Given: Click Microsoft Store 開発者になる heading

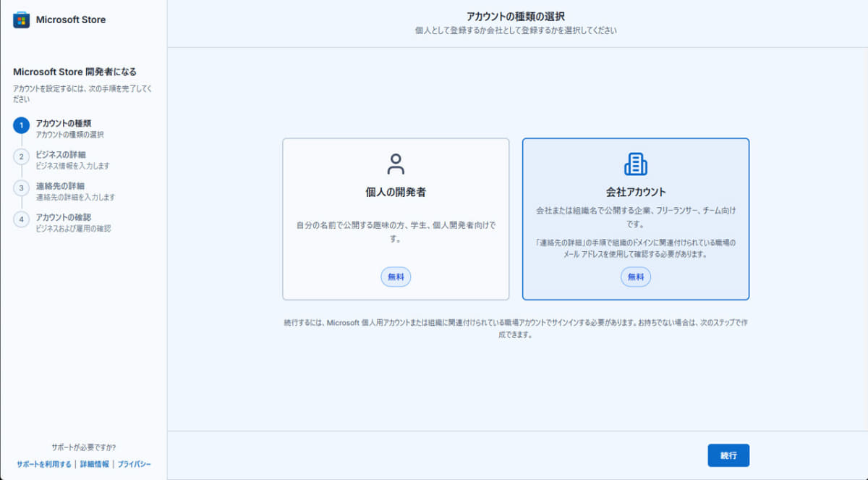Looking at the screenshot, I should pos(75,72).
